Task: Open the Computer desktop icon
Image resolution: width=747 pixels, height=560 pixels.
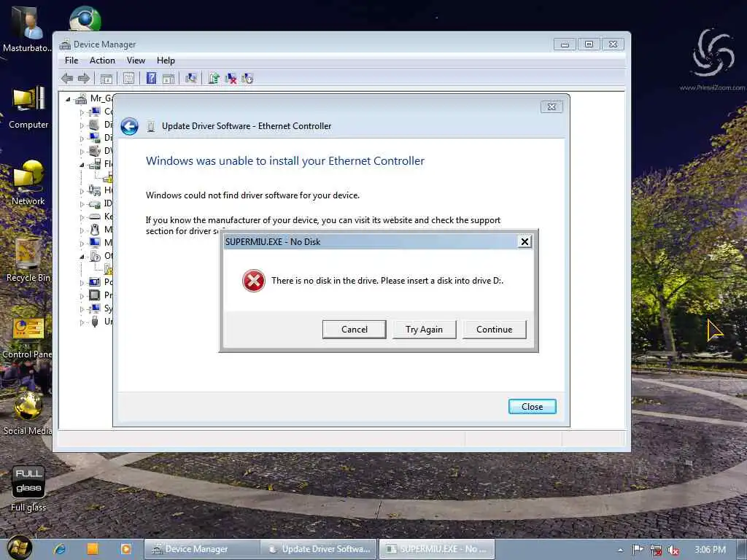Action: [28, 108]
